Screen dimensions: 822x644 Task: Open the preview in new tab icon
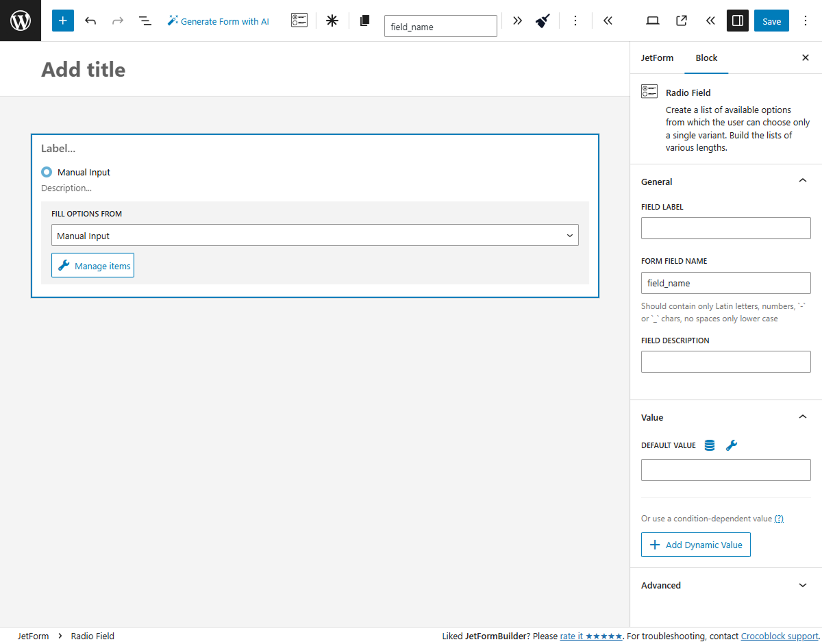point(681,21)
